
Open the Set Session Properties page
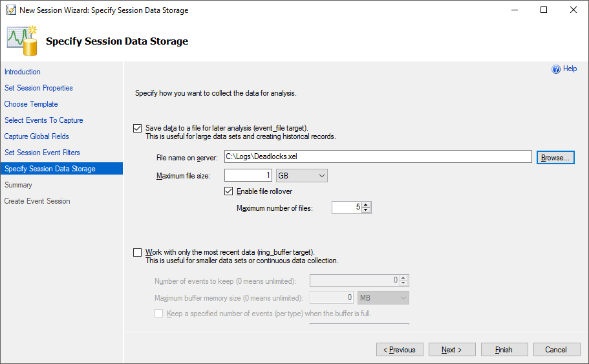(39, 88)
